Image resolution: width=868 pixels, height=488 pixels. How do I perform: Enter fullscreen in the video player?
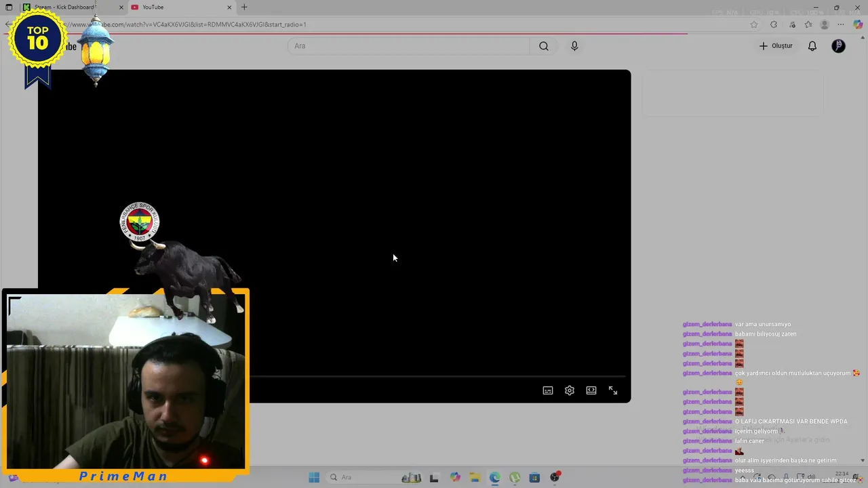click(613, 390)
